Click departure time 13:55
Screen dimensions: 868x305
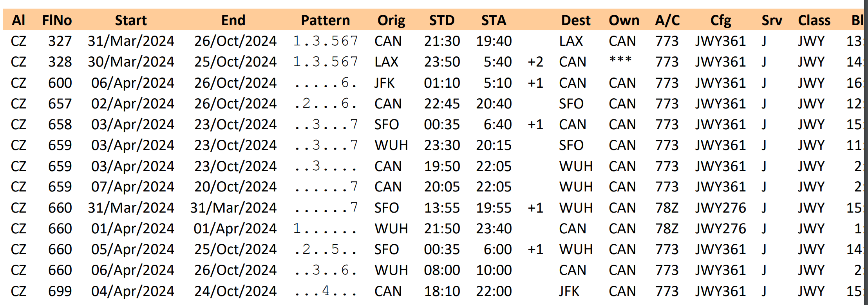click(x=442, y=208)
